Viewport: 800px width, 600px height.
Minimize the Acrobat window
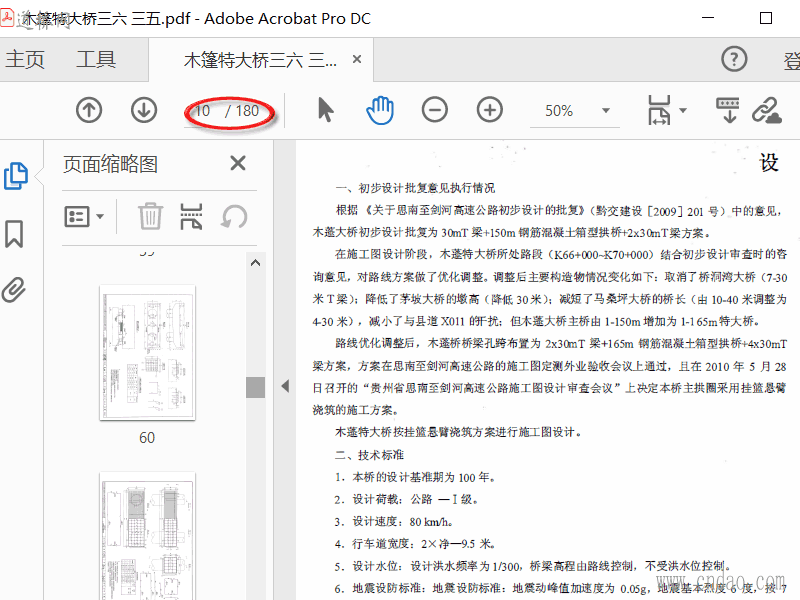(x=708, y=18)
